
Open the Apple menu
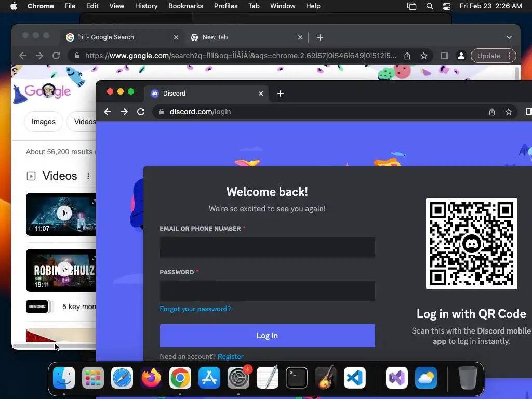pyautogui.click(x=14, y=6)
